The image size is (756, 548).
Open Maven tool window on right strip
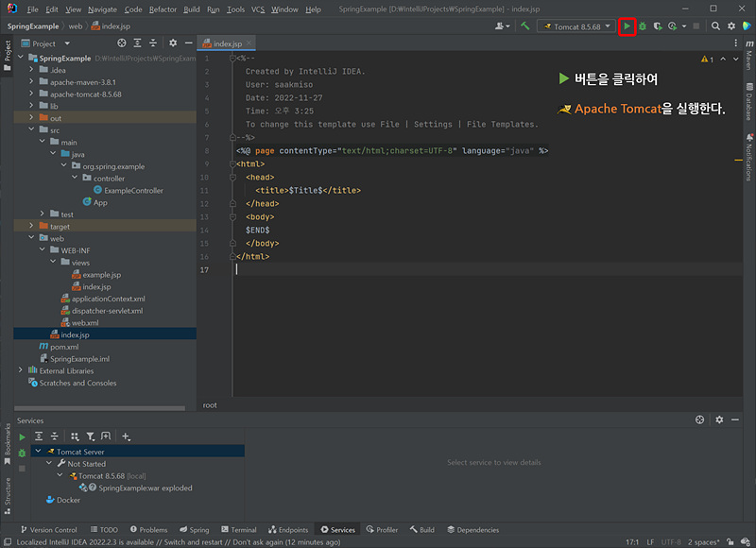749,55
